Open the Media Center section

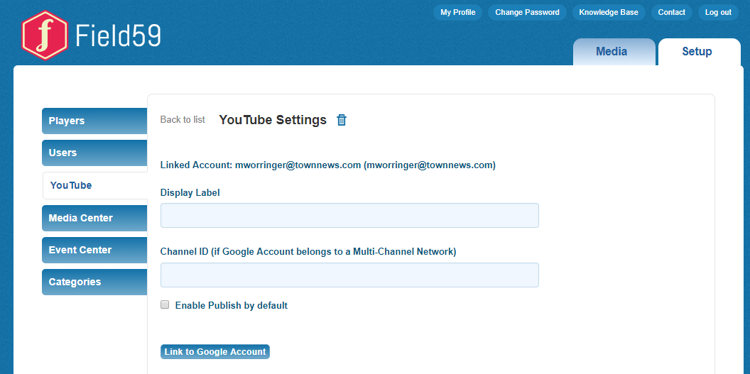[94, 218]
